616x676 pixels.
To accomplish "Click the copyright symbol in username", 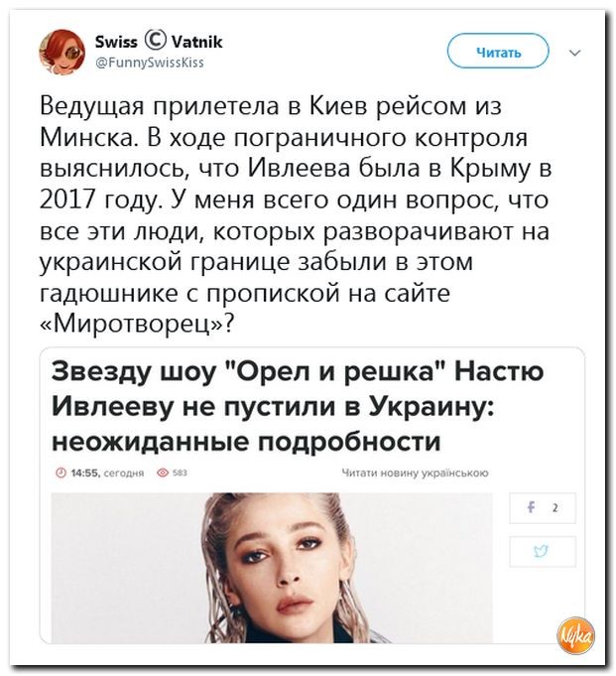I will [155, 41].
